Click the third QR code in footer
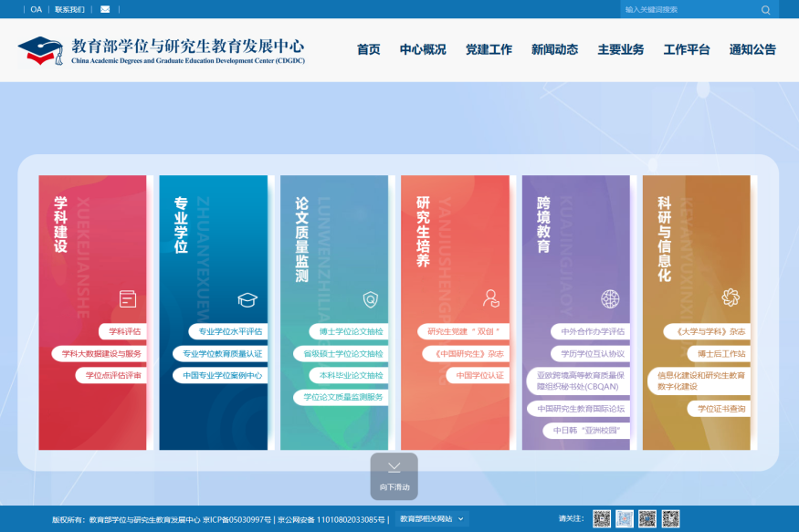 [647, 518]
